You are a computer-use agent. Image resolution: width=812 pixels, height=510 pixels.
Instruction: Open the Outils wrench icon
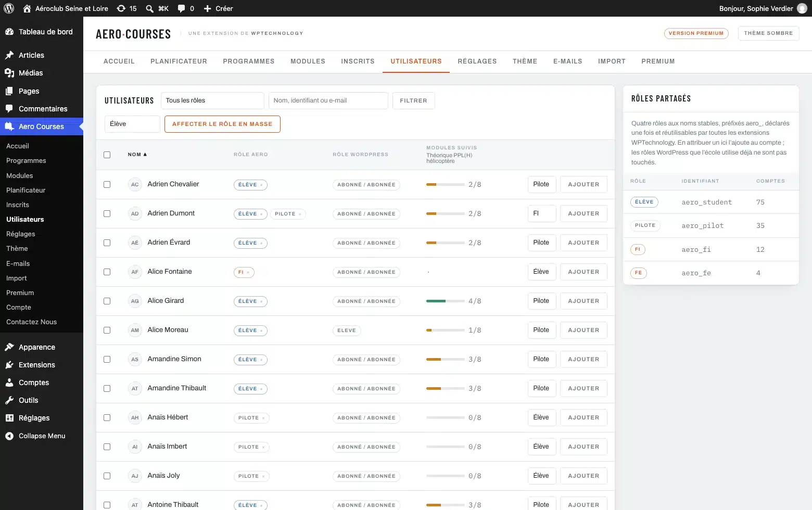click(9, 400)
